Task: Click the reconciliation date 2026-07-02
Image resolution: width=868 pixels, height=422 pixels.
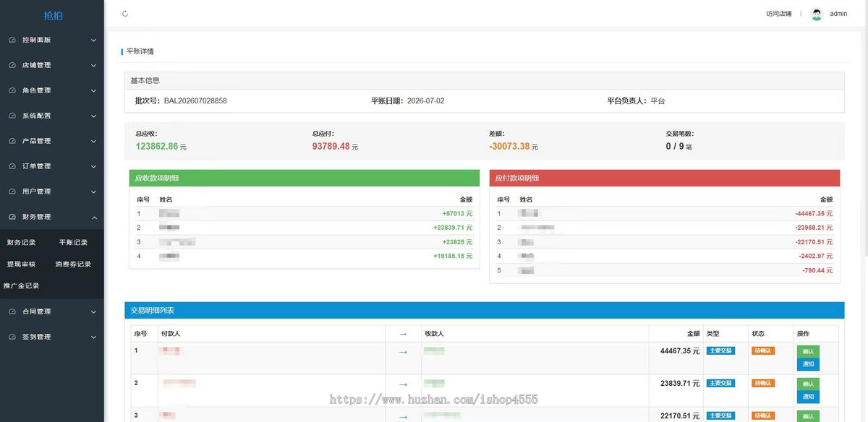Action: pyautogui.click(x=426, y=101)
